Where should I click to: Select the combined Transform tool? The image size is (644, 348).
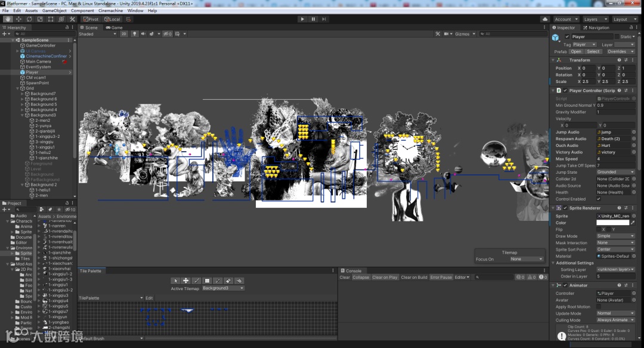61,19
